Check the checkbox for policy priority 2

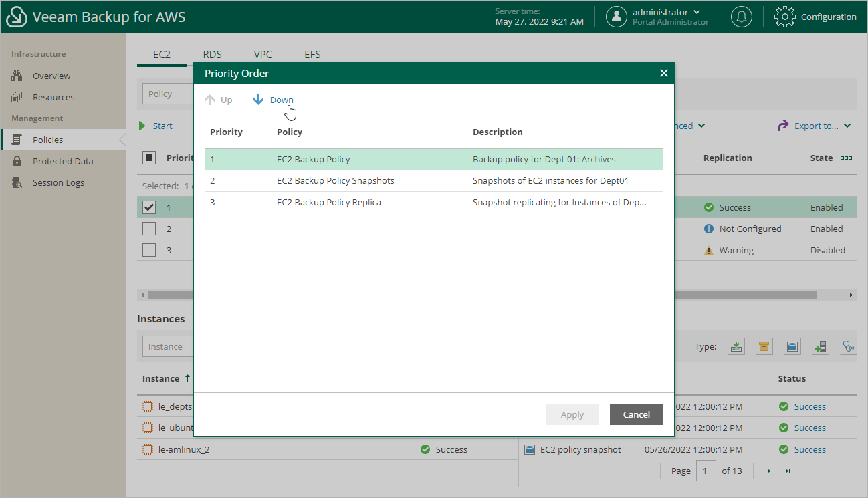tap(149, 228)
